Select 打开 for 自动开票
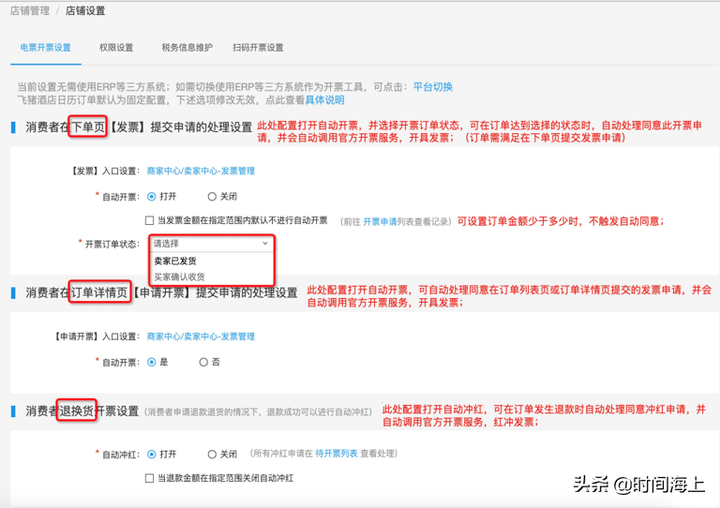720x508 pixels. [152, 197]
